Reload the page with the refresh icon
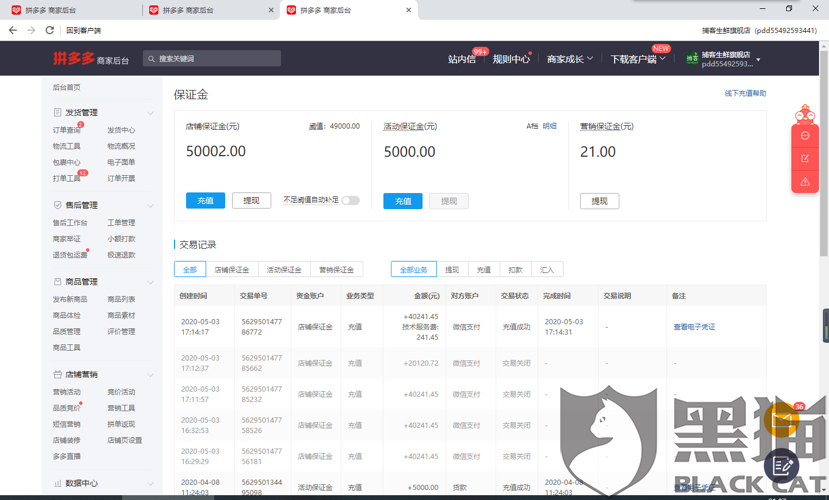829x500 pixels. (x=50, y=30)
